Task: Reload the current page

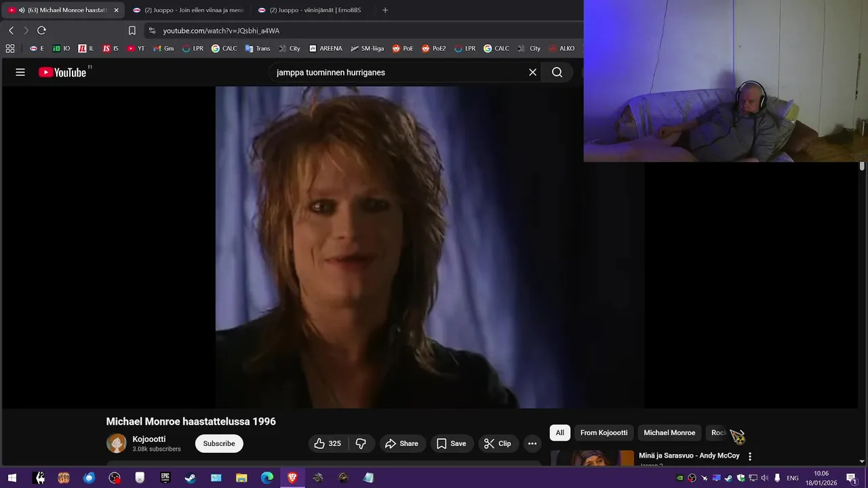Action: 41,30
